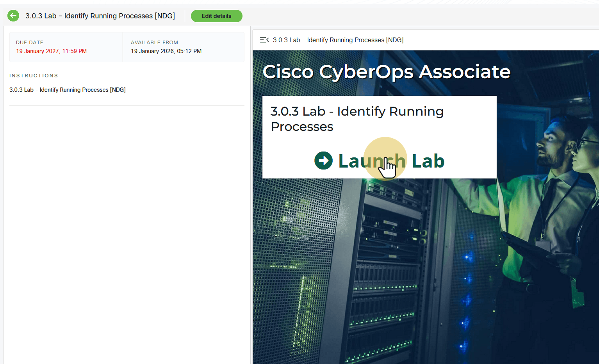This screenshot has height=364, width=599.
Task: Click the instructions text 3.0.3 Lab
Action: click(x=68, y=90)
